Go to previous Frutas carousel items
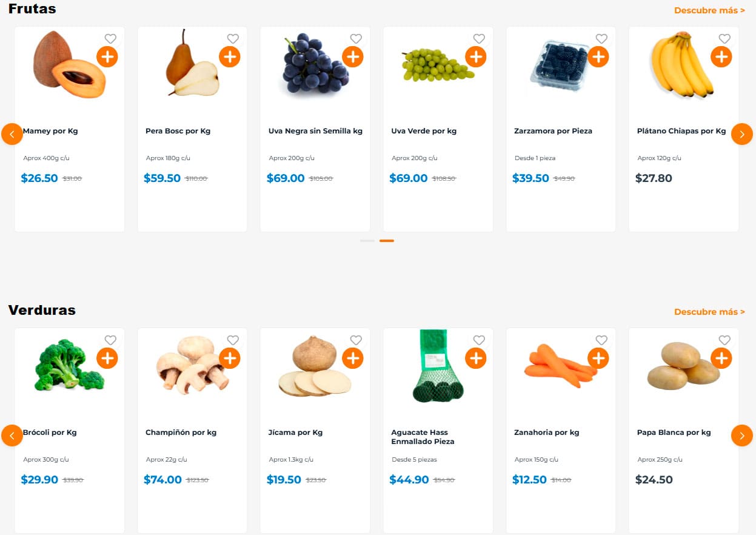The height and width of the screenshot is (535, 756). (12, 134)
